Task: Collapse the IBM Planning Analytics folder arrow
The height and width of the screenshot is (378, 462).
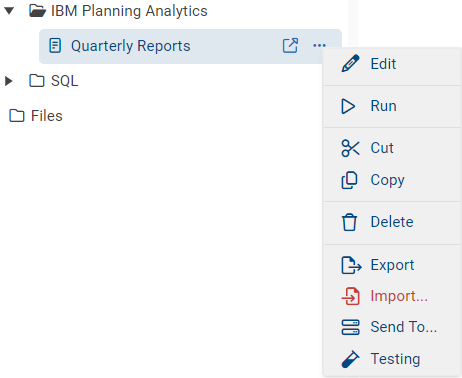Action: pyautogui.click(x=9, y=11)
